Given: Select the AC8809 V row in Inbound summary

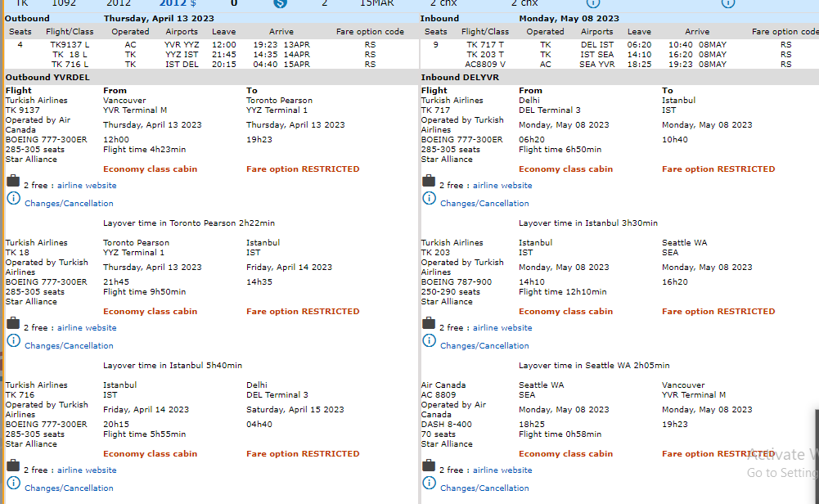Looking at the screenshot, I should (485, 64).
